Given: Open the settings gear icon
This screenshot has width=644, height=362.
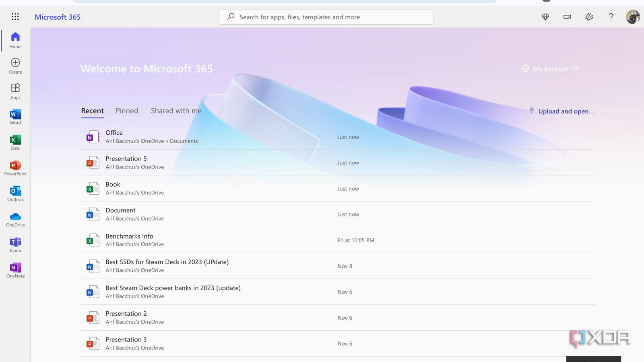Looking at the screenshot, I should pyautogui.click(x=589, y=17).
